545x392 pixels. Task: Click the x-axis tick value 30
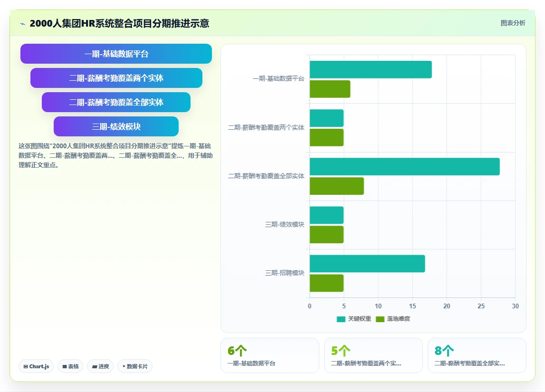pyautogui.click(x=515, y=306)
